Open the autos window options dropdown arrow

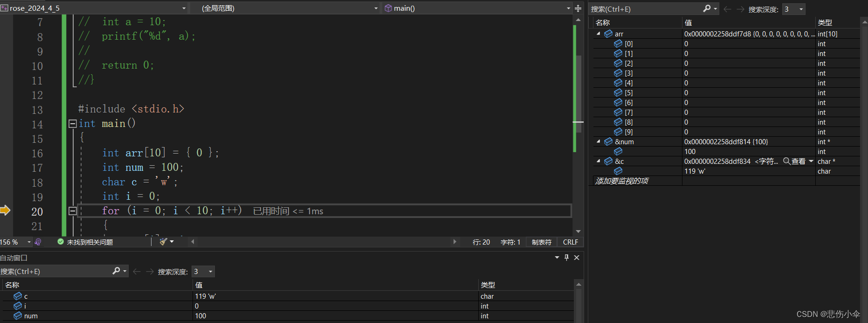pyautogui.click(x=557, y=257)
